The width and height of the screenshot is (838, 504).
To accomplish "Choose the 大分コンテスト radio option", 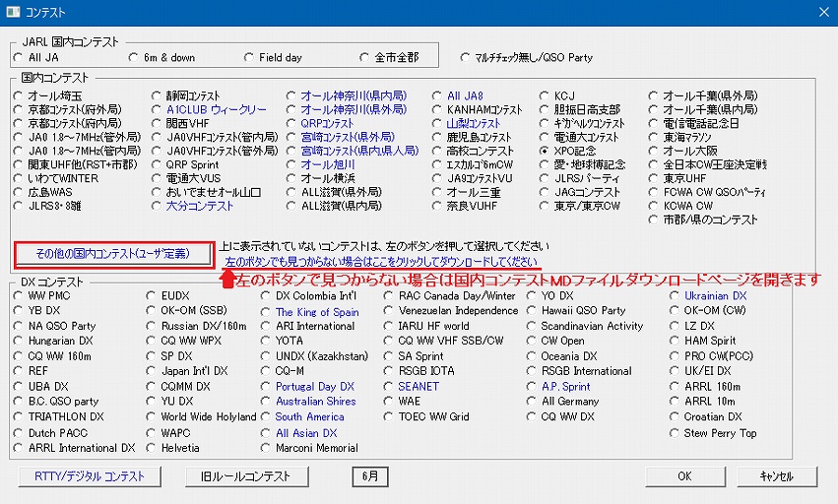I will point(158,207).
